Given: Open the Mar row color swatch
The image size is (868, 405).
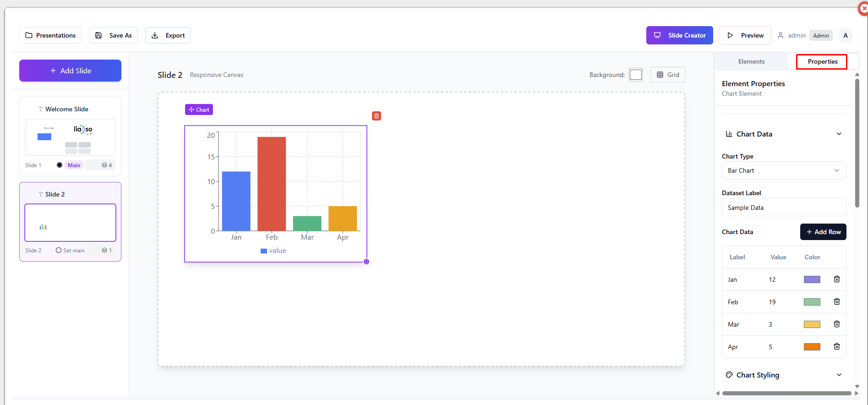Looking at the screenshot, I should pos(812,324).
